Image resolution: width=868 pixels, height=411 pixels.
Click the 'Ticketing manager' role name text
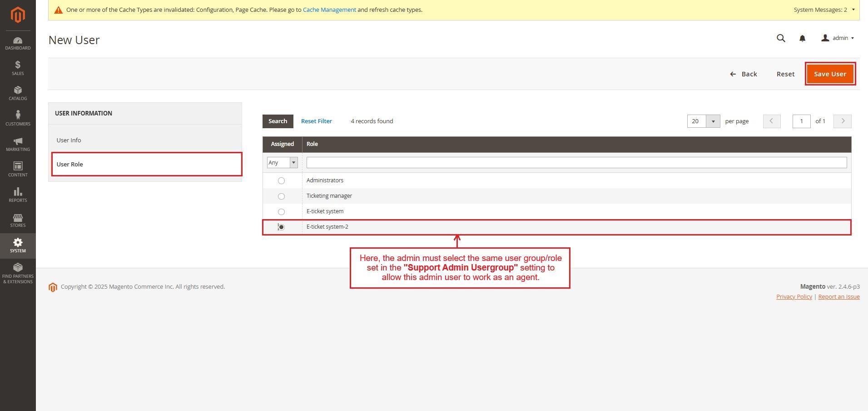[329, 196]
